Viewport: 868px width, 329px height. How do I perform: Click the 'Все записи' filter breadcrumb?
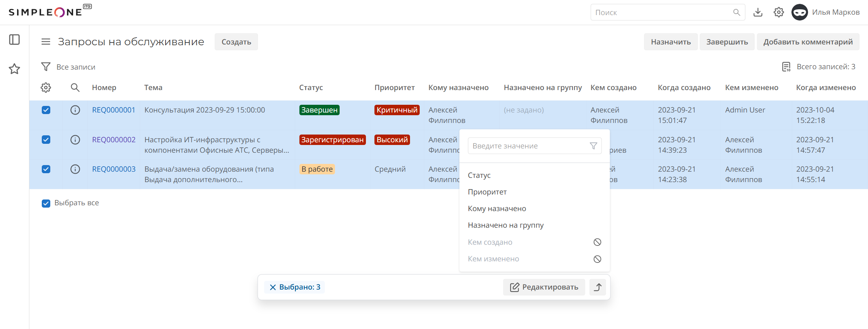76,67
